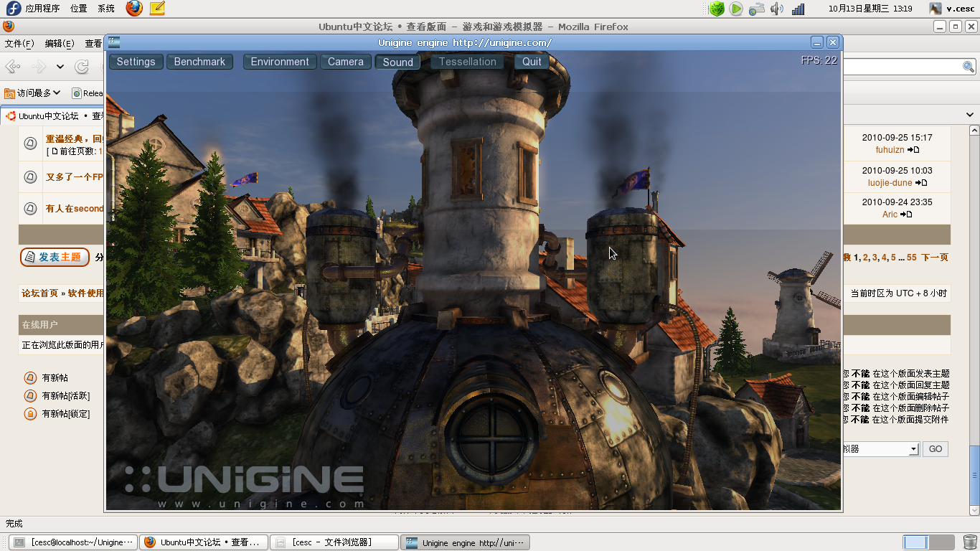Go to forum page 2

coord(865,258)
